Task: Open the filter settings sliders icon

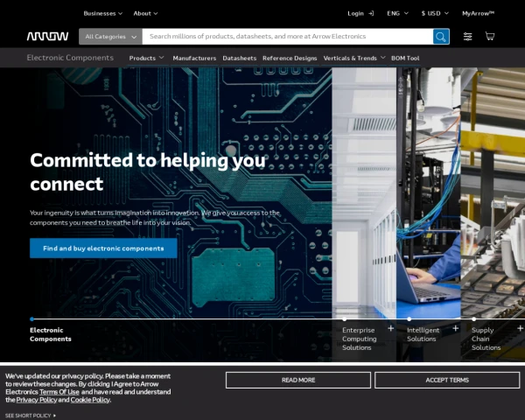Action: (x=468, y=37)
